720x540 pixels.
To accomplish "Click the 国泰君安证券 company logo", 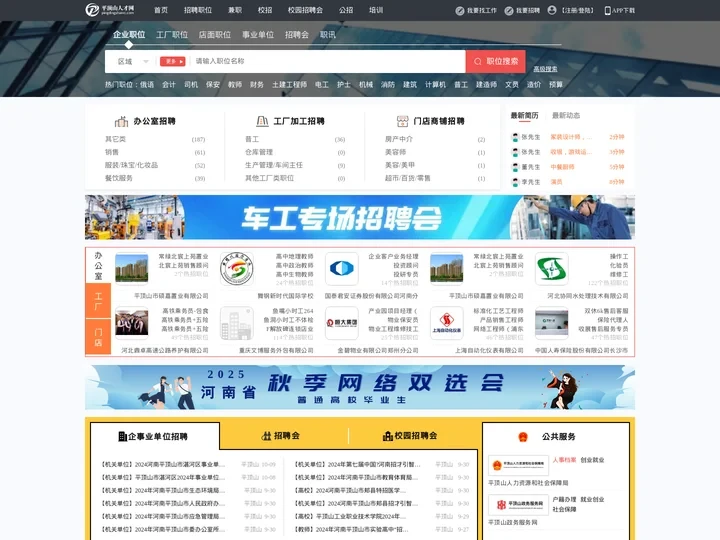I will click(x=341, y=268).
